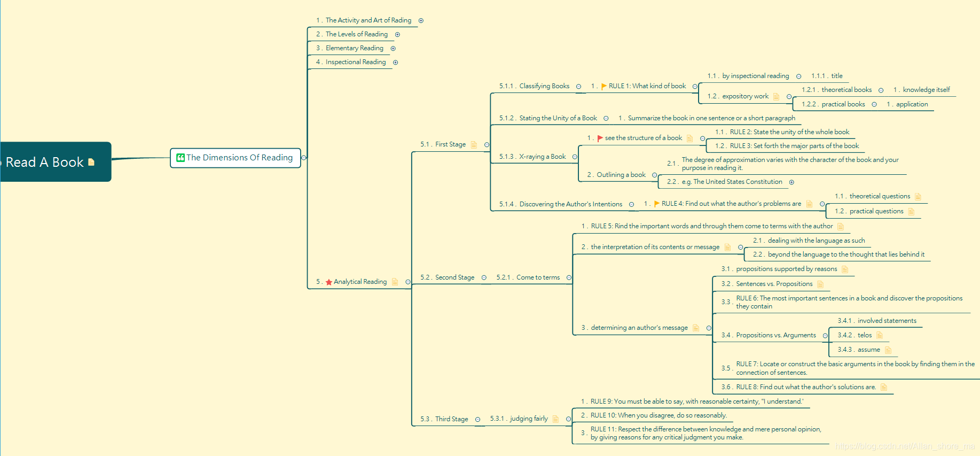The image size is (980, 456).
Task: Select The Dimensions Of Reading topic
Action: pos(236,158)
